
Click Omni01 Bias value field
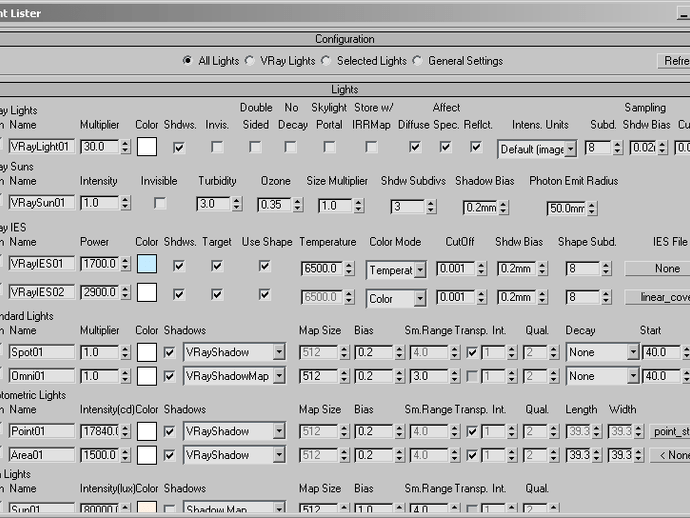tap(374, 376)
